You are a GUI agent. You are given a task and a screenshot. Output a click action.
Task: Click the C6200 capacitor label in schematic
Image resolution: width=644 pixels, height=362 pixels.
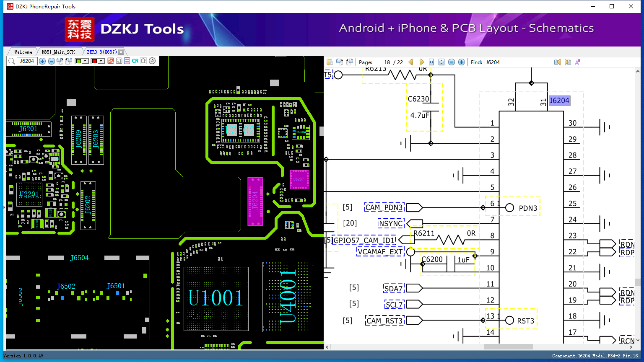pos(432,259)
